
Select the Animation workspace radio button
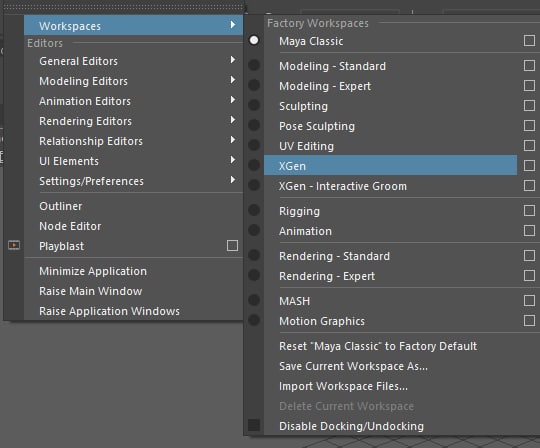click(x=254, y=230)
